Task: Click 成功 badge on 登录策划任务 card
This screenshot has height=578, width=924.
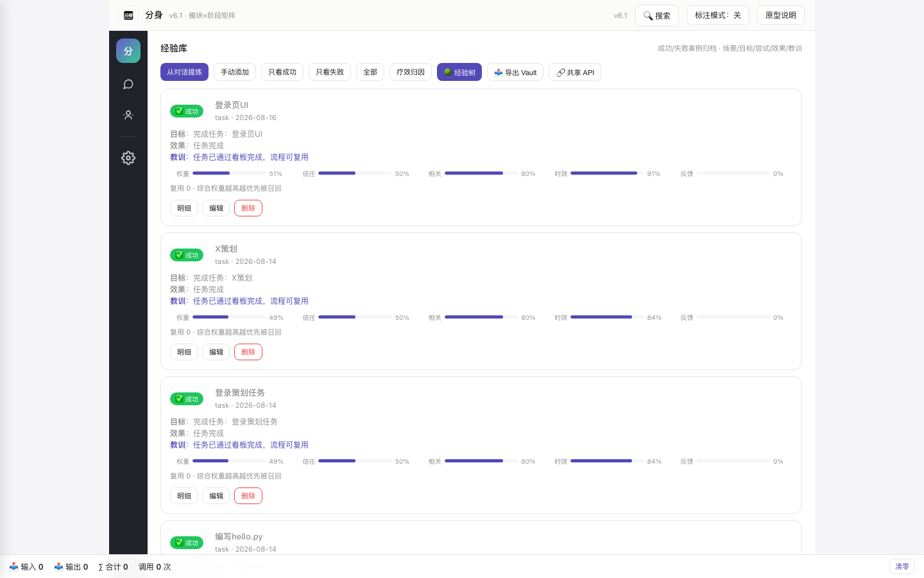Action: (187, 399)
